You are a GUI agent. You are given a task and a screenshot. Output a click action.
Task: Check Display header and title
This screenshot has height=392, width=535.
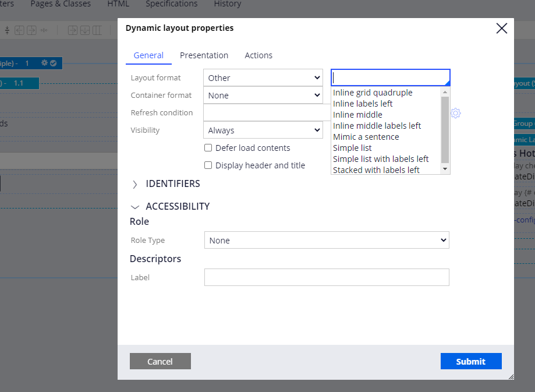208,165
